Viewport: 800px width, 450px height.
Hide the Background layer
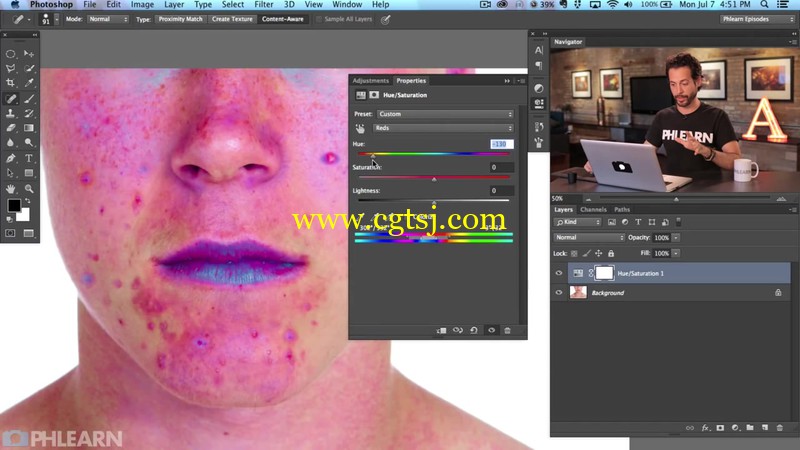click(x=559, y=293)
